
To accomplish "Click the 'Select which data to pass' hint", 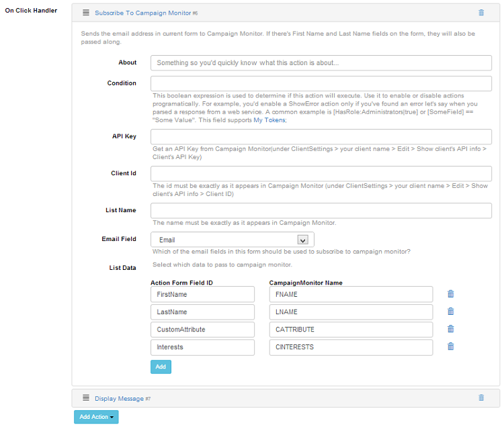I will 222,265.
